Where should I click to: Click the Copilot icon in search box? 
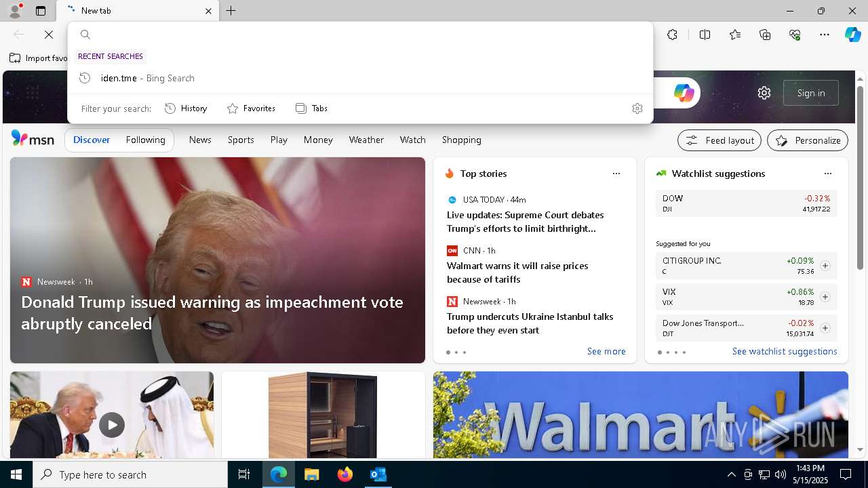click(684, 93)
